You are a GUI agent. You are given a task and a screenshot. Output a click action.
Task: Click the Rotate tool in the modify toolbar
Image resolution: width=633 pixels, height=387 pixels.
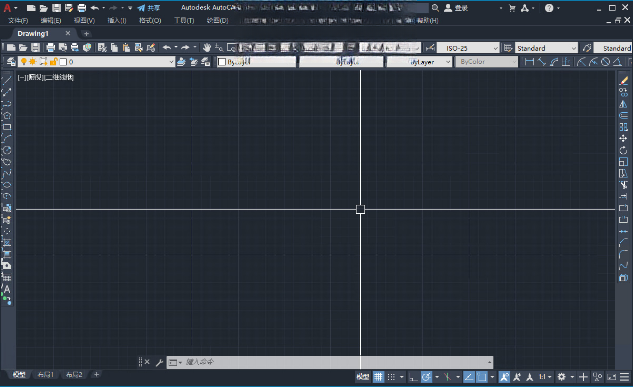click(x=624, y=150)
